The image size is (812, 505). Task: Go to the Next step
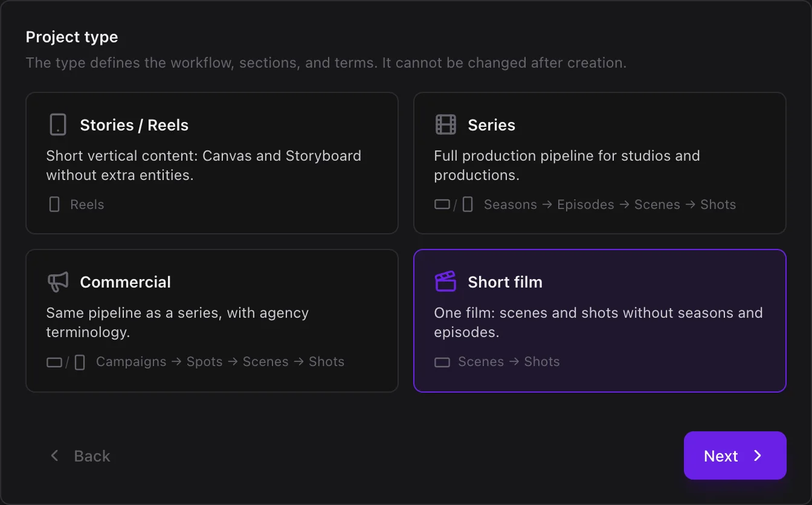click(x=735, y=455)
